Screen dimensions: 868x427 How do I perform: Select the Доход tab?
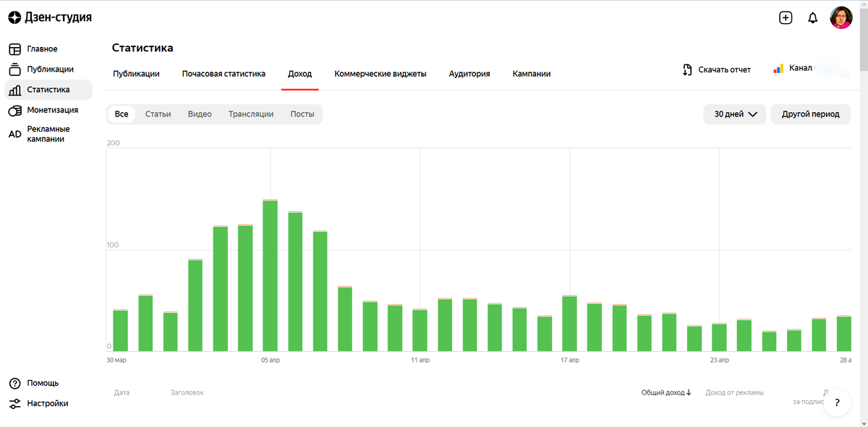click(299, 74)
